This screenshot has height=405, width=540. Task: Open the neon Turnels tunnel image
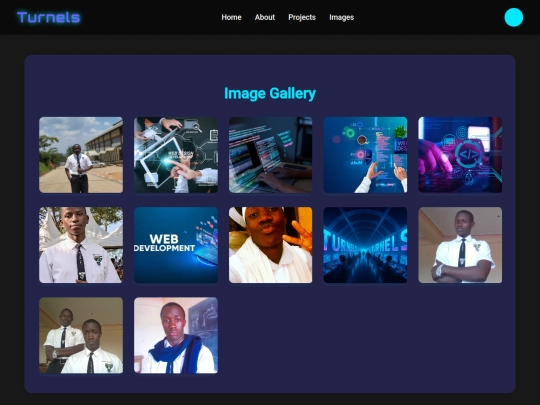365,245
